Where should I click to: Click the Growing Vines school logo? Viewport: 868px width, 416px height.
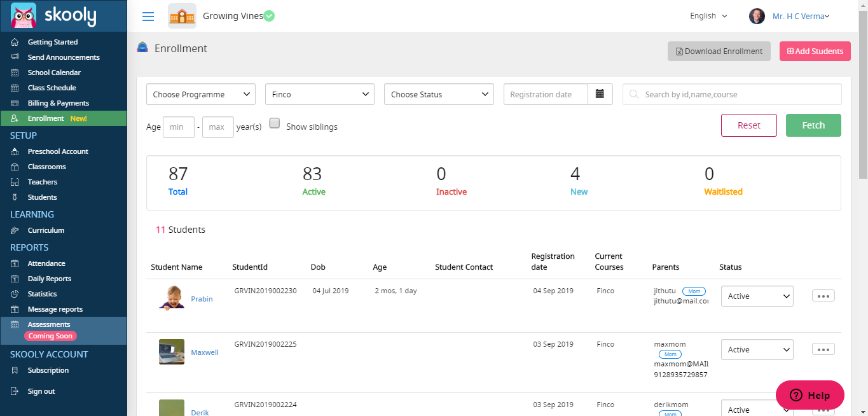[182, 16]
